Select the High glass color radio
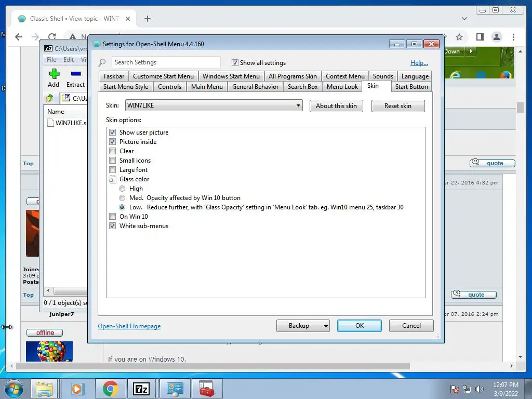This screenshot has height=399, width=532. coord(122,189)
